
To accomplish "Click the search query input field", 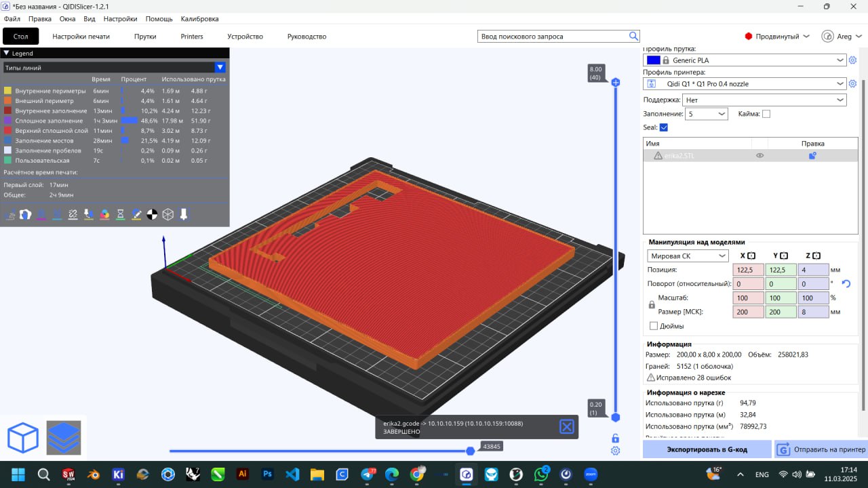I will [553, 36].
